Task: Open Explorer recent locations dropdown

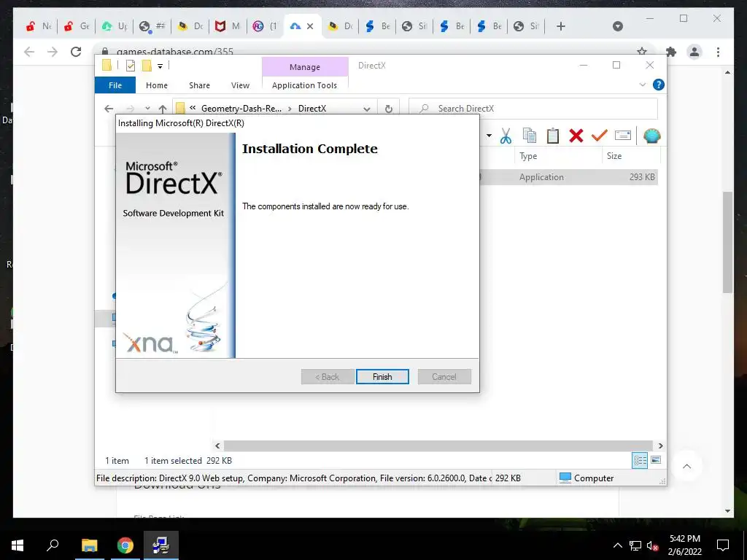Action: click(147, 109)
